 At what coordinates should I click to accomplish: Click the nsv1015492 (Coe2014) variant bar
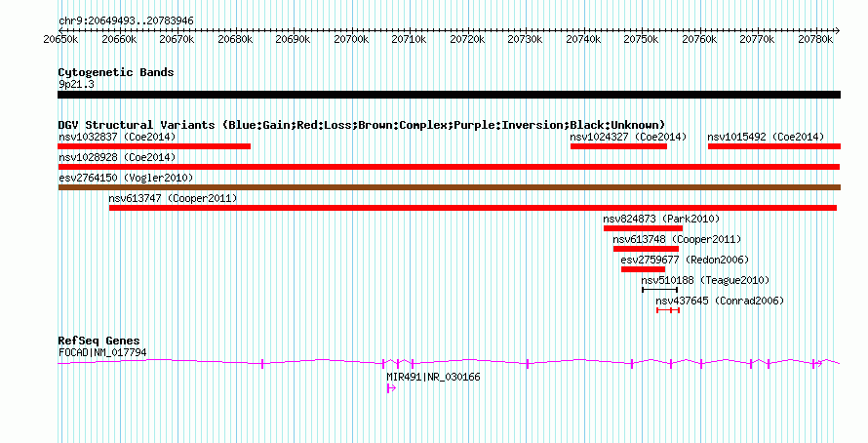(774, 146)
